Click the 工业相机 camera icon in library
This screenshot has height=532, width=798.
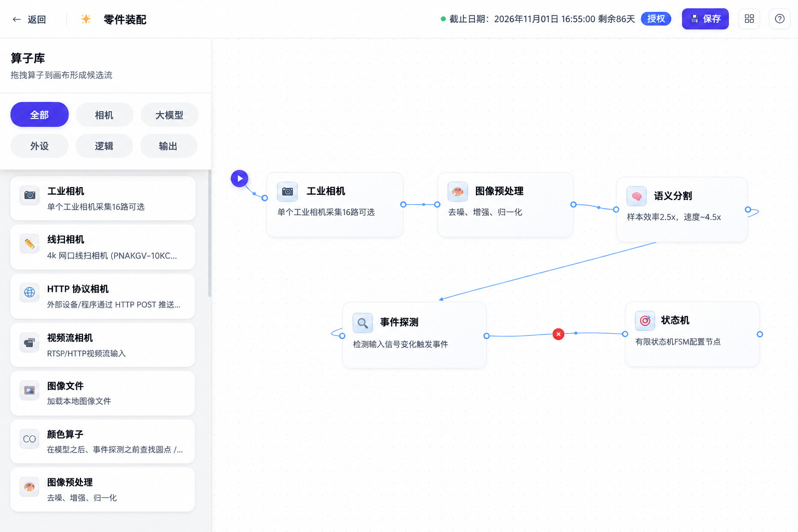30,195
